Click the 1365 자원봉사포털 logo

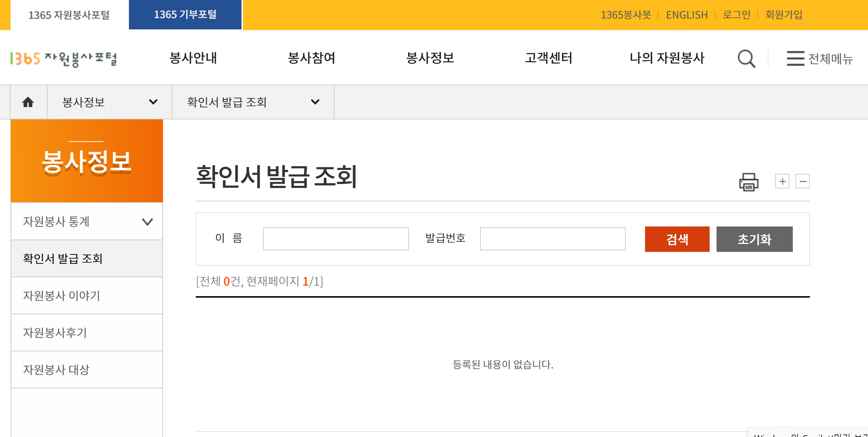(64, 58)
